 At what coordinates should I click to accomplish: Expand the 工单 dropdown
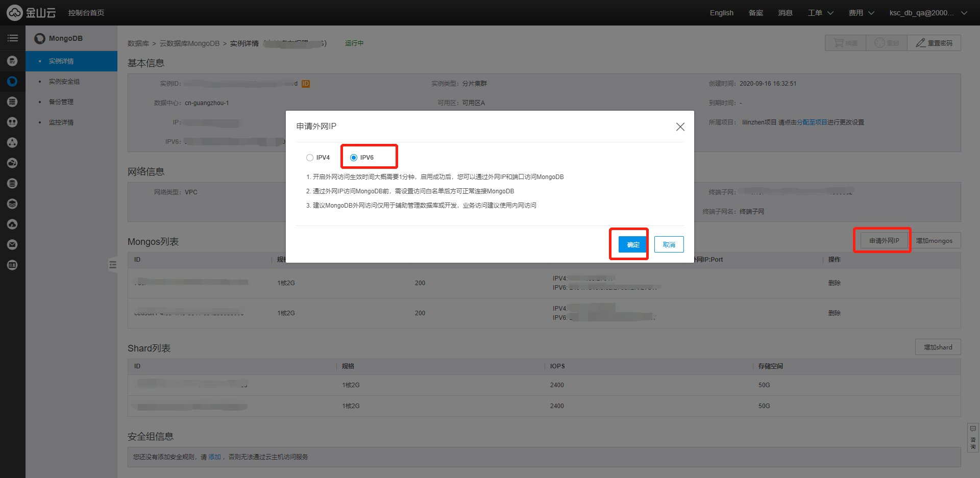(x=821, y=13)
